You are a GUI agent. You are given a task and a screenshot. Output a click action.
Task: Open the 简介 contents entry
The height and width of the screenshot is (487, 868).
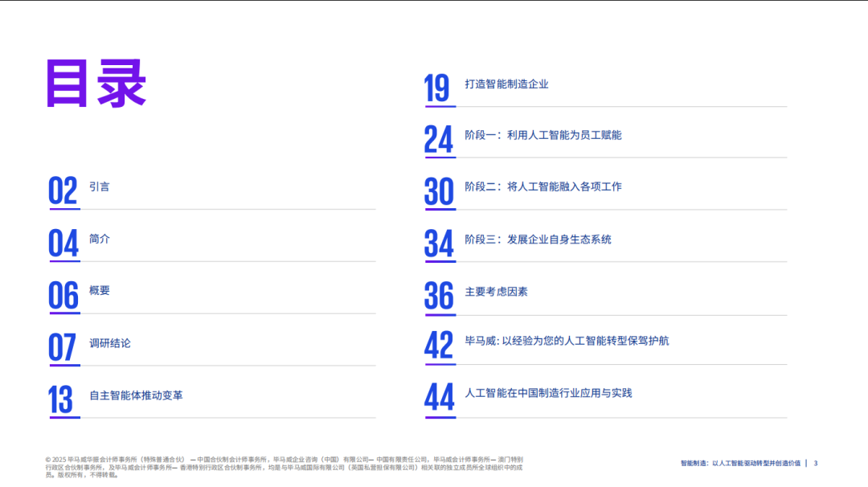tap(100, 239)
